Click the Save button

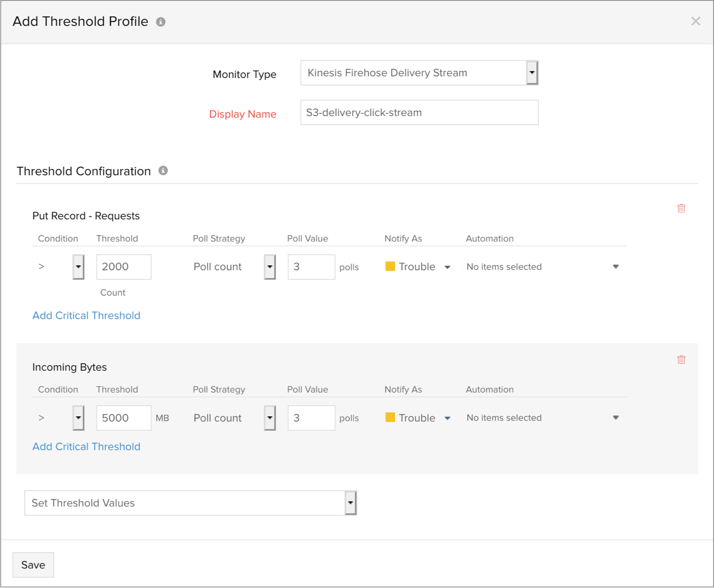pyautogui.click(x=33, y=565)
